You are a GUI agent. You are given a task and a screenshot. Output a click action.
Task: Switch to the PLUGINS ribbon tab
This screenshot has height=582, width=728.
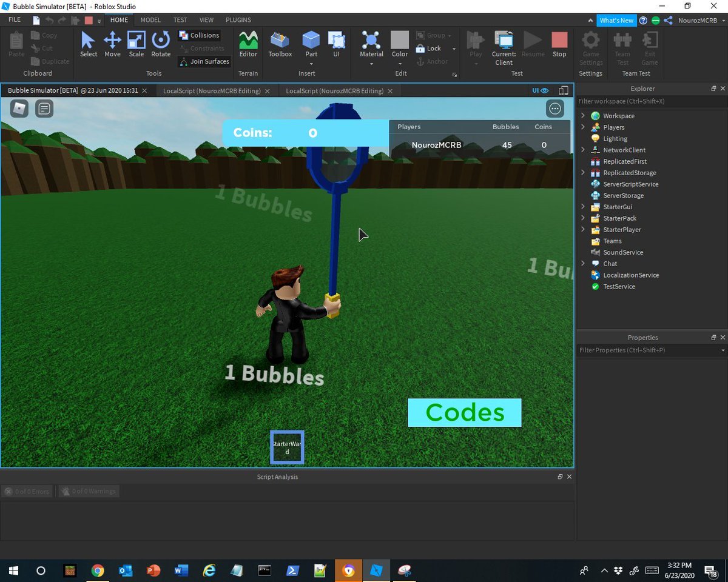(238, 20)
